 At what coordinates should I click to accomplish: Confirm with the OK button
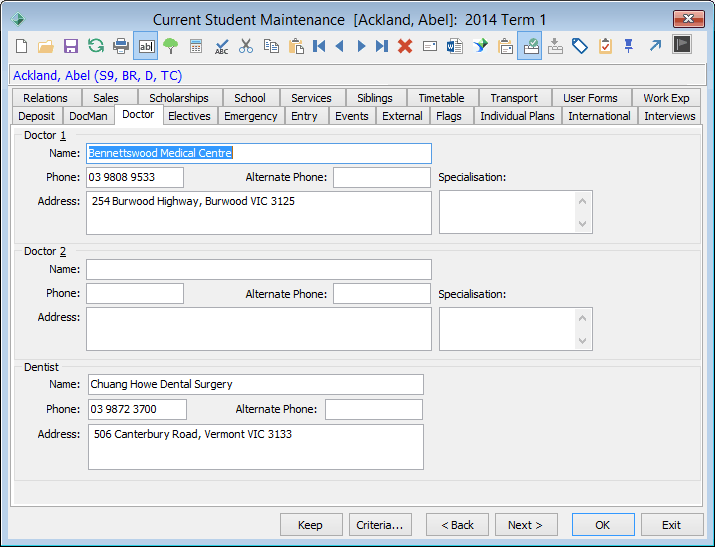[603, 525]
